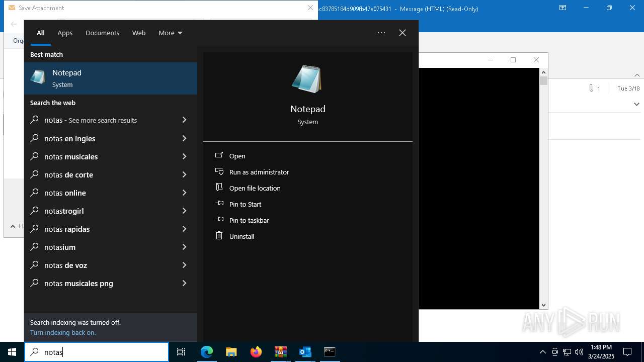Expand the 'notas online' suggestion arrow
644x362 pixels.
184,193
